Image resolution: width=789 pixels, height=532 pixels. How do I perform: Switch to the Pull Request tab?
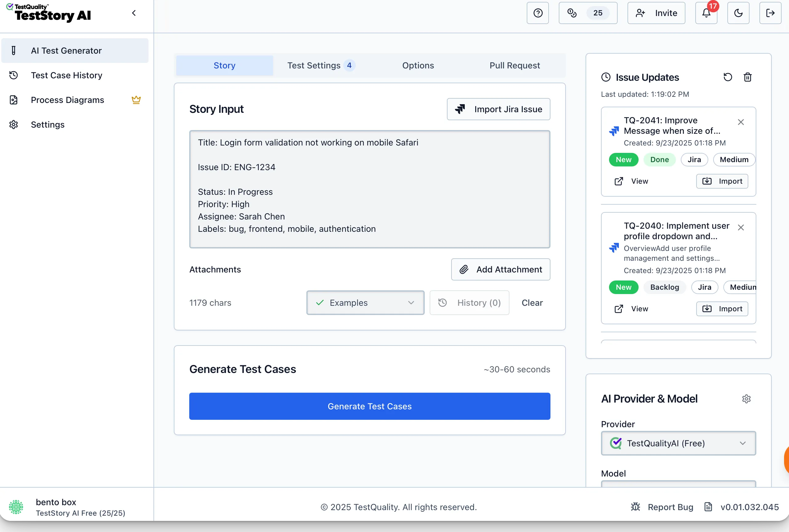coord(515,65)
